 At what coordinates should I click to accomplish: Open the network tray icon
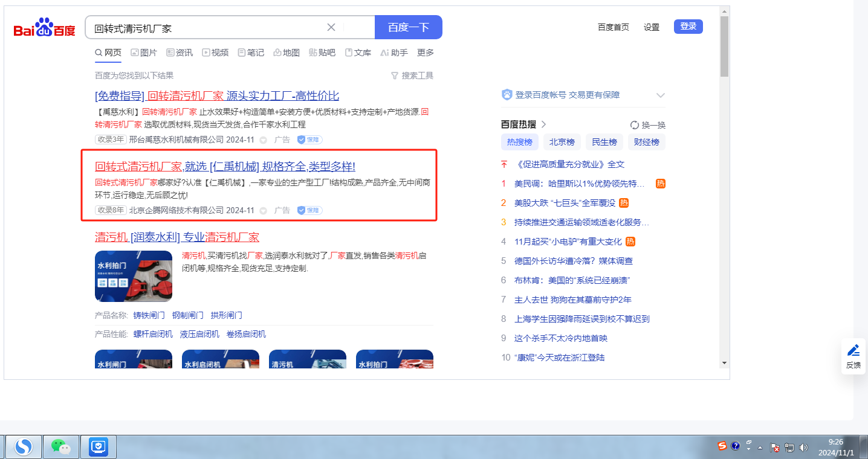pyautogui.click(x=789, y=448)
